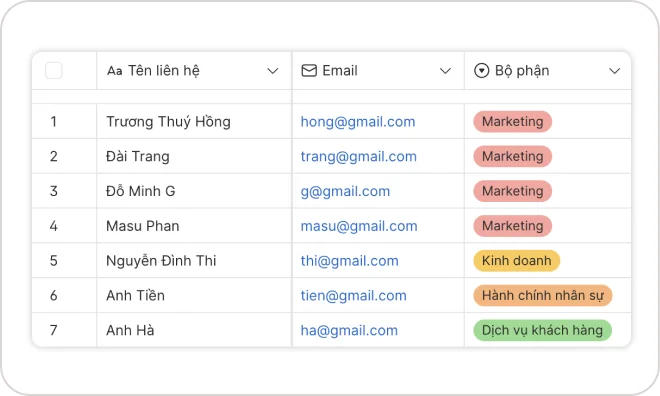Tick the select-all checkbox in header
Image resolution: width=660 pixels, height=396 pixels.
point(53,70)
